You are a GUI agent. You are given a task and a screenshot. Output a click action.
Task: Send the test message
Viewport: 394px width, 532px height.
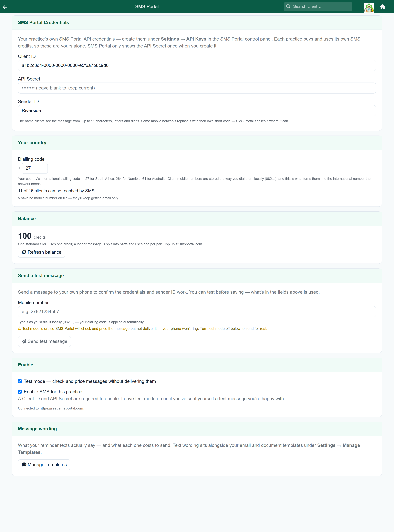(44, 341)
